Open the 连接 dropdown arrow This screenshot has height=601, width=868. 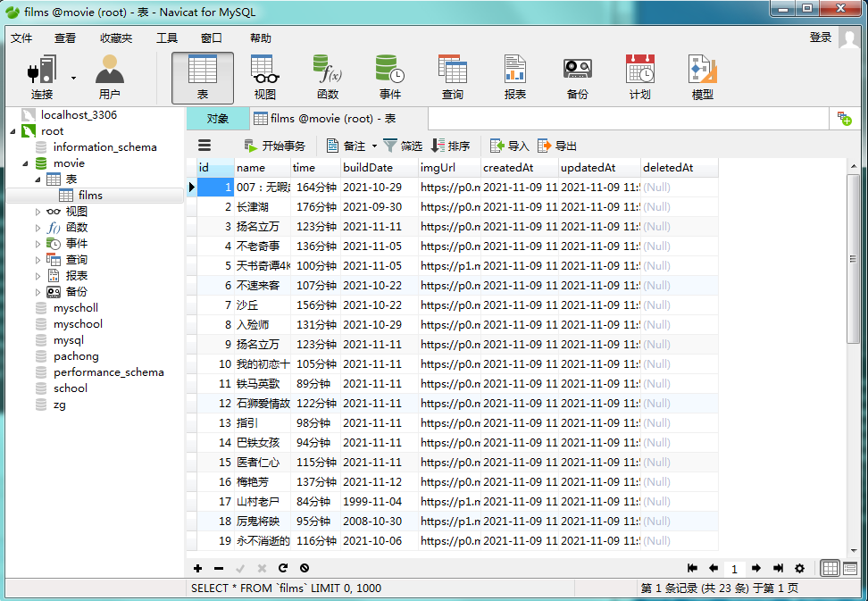click(x=73, y=78)
